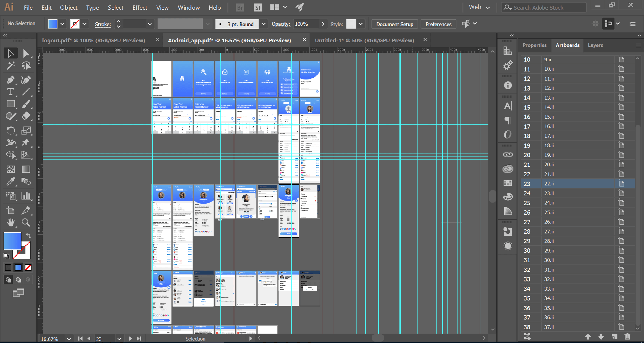Select the Type tool
This screenshot has height=343, width=644.
click(11, 92)
